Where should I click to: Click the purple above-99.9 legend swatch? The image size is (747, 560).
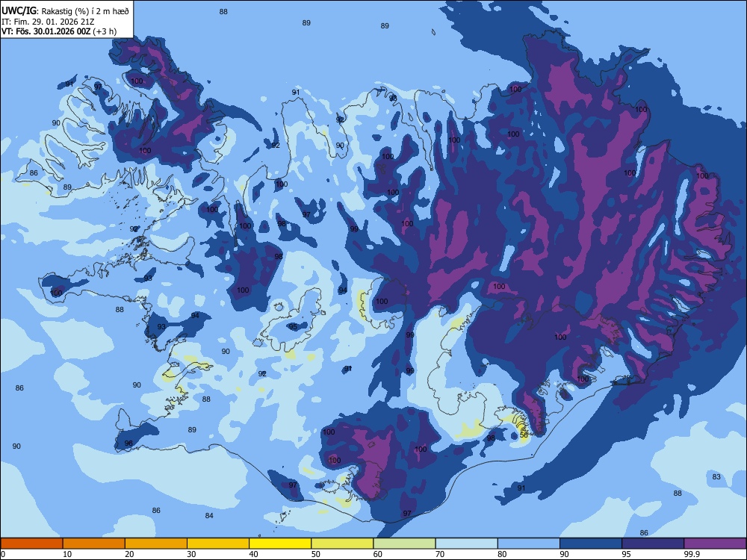pos(715,544)
